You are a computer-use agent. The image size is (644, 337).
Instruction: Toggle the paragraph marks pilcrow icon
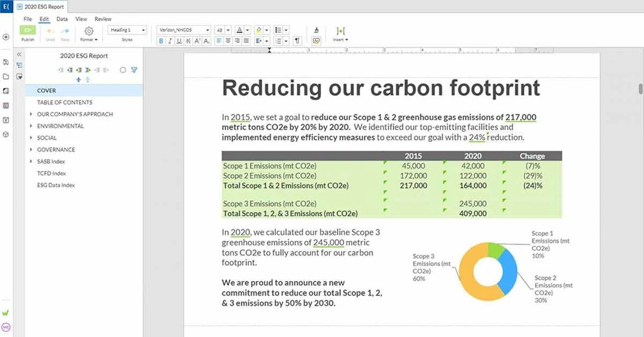click(x=297, y=41)
